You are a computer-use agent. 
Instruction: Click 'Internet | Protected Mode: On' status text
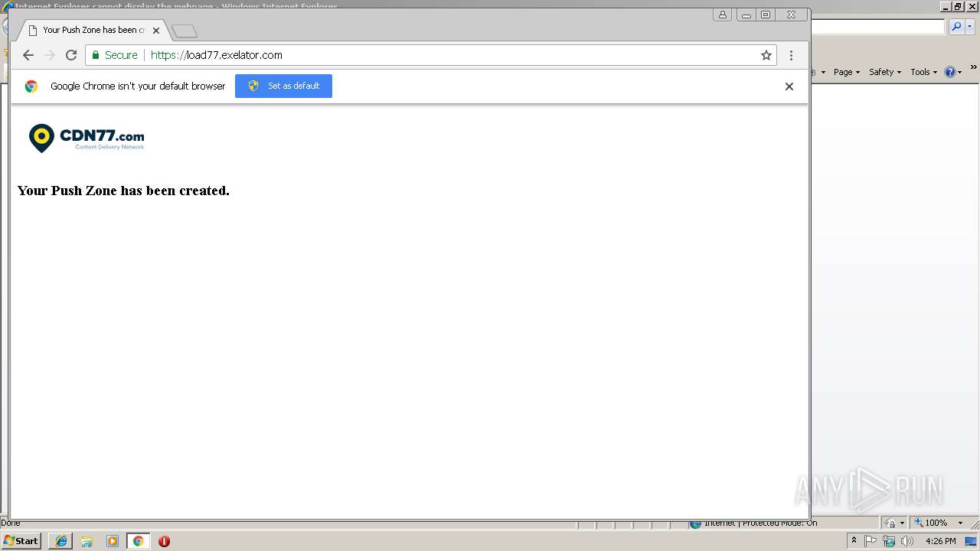coord(759,523)
